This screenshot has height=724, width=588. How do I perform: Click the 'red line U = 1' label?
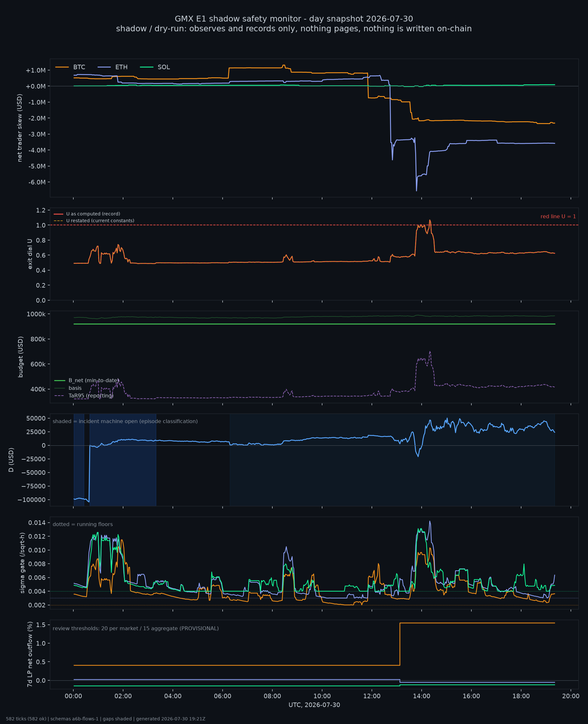click(558, 217)
